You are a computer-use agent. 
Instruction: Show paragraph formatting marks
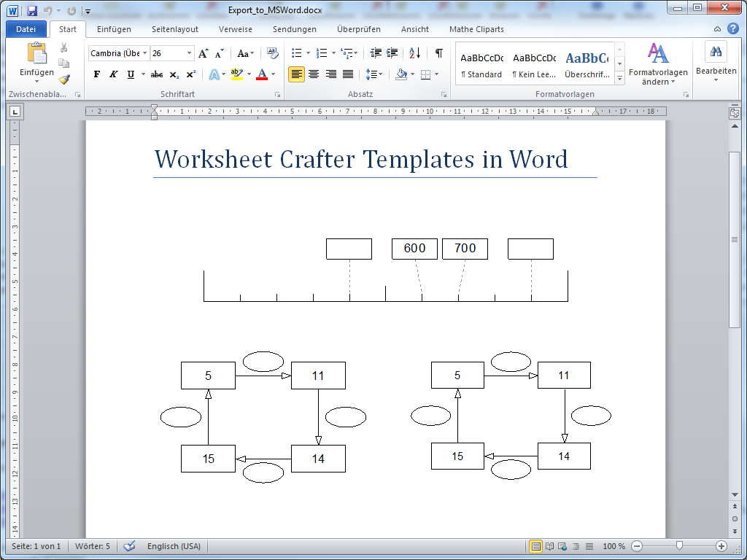438,52
